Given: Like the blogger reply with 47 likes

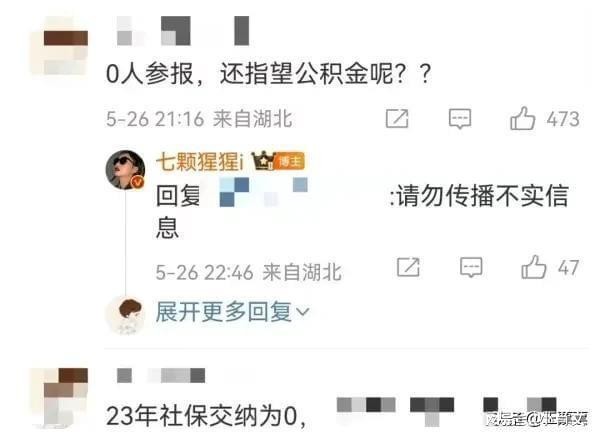Looking at the screenshot, I should pyautogui.click(x=533, y=267).
